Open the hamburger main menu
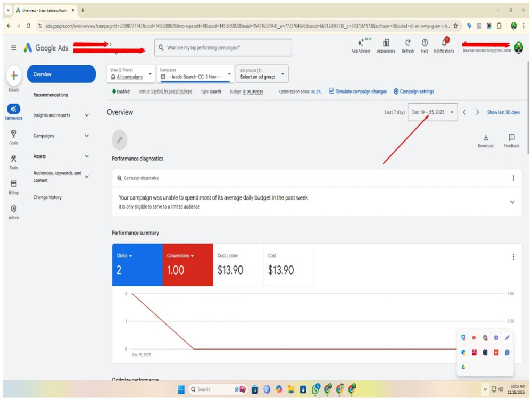This screenshot has height=399, width=532. pyautogui.click(x=14, y=48)
